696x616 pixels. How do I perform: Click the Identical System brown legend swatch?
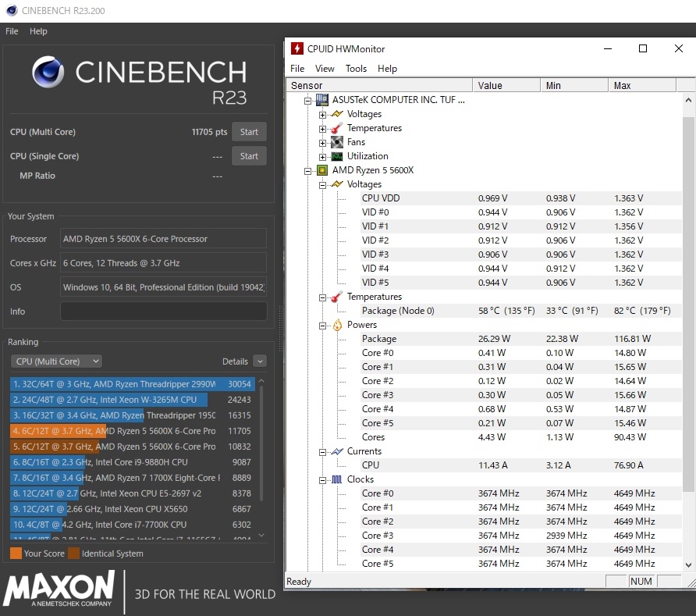coord(73,554)
